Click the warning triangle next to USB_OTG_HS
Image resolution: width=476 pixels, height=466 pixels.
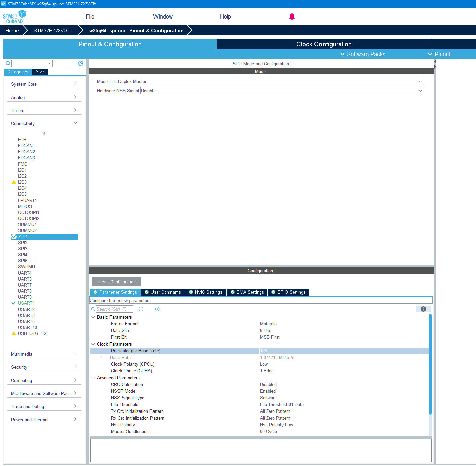pos(14,334)
